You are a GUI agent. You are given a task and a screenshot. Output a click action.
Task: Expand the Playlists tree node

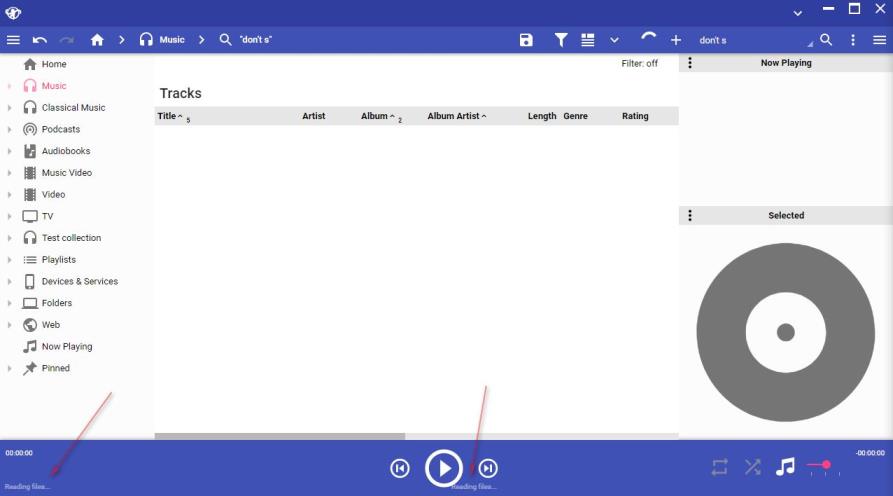(x=10, y=260)
